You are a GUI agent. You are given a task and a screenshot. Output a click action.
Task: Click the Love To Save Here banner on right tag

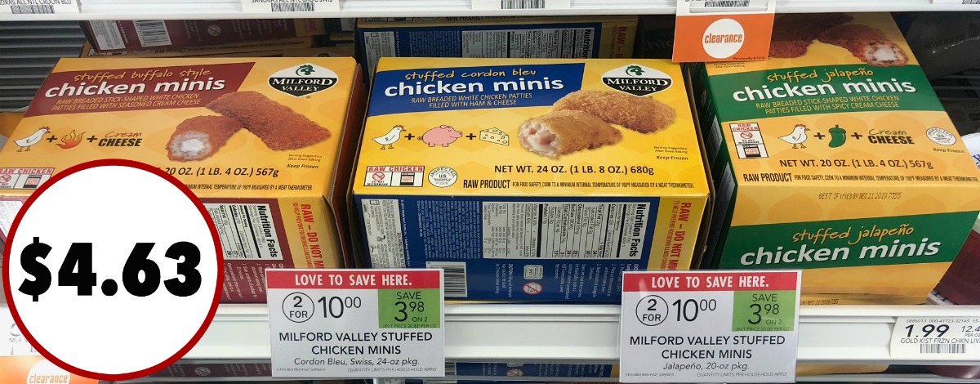tap(710, 282)
